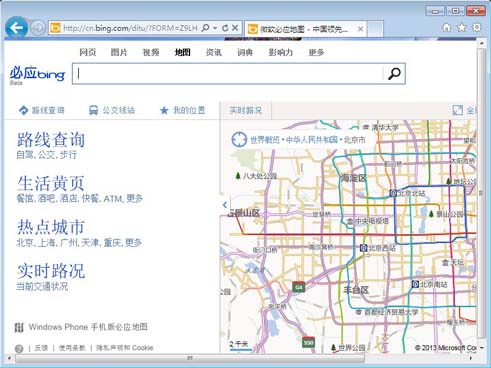Open the address bar dropdown arrow

[x=215, y=28]
